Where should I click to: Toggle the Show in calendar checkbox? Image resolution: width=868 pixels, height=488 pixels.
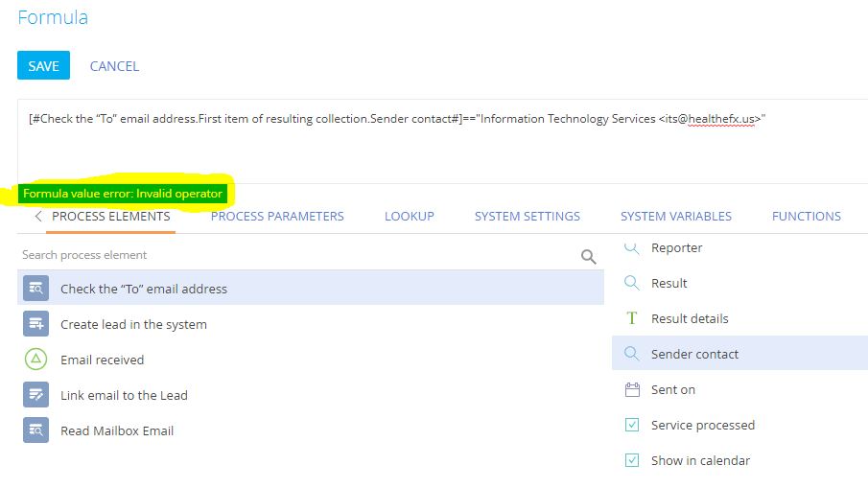click(x=632, y=460)
